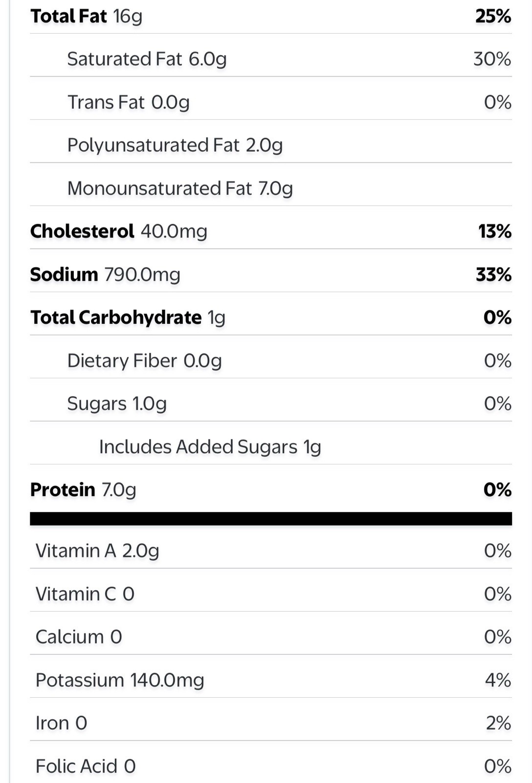Select the Calcium row
532x783 pixels.
click(271, 637)
